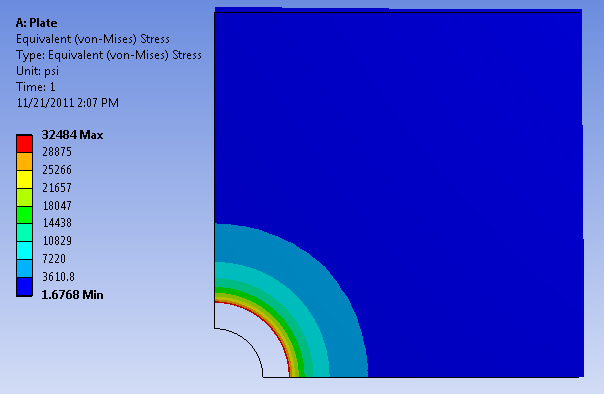Select the teal legend color band
Screen dimensions: 604x394
point(24,233)
